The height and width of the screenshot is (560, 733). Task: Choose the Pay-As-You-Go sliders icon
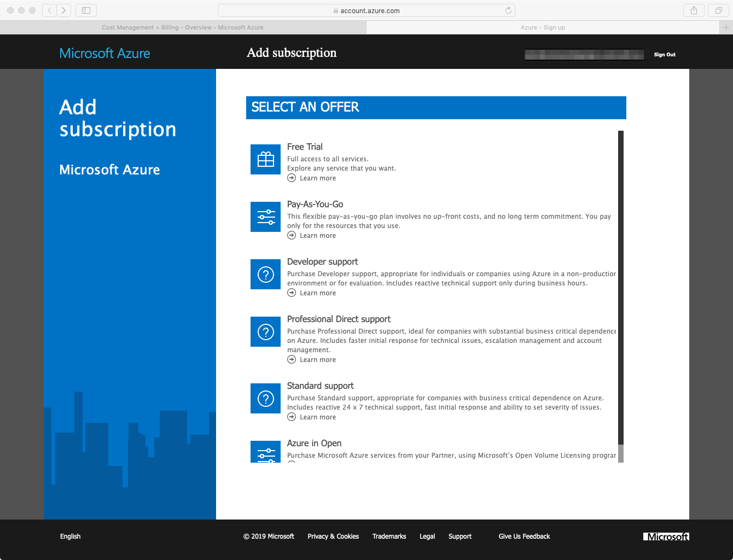click(x=265, y=217)
